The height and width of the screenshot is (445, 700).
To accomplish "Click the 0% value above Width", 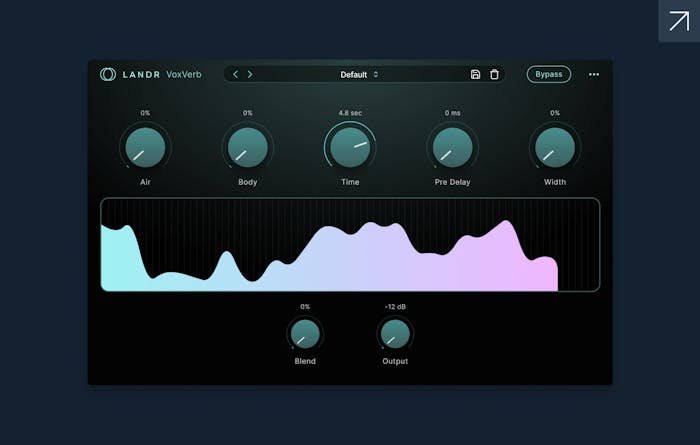I will coord(555,113).
